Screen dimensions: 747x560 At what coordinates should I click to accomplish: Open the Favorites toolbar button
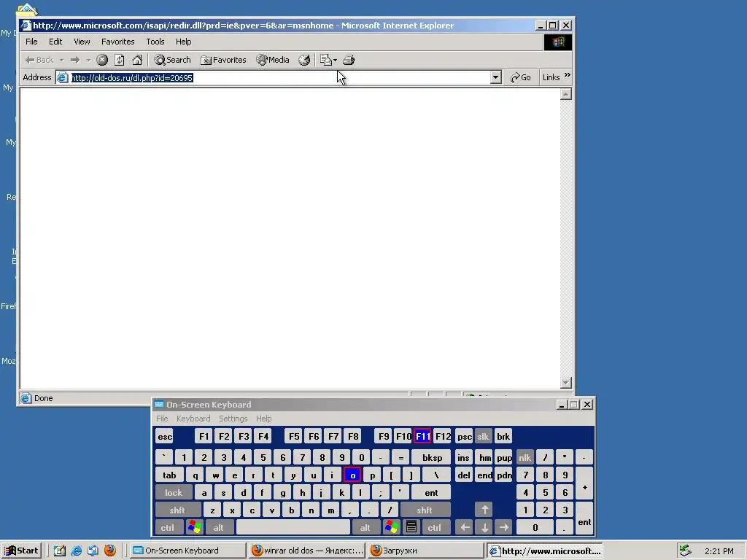tap(223, 60)
